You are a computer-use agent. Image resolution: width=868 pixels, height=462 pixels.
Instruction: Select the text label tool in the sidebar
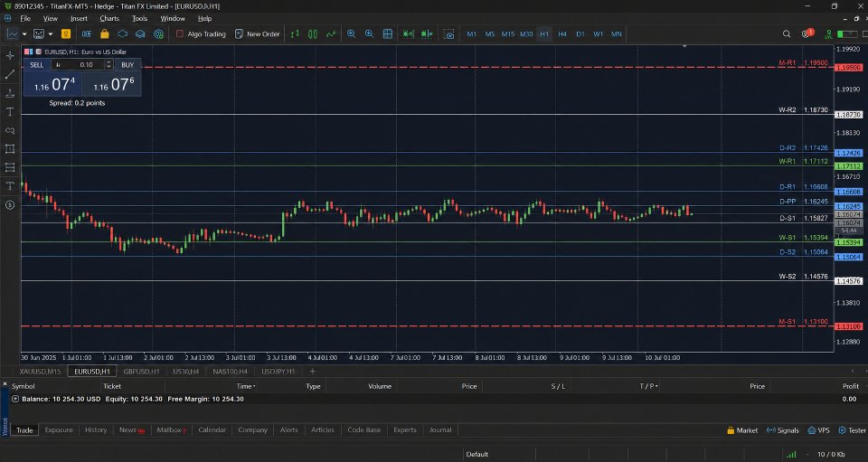click(10, 112)
